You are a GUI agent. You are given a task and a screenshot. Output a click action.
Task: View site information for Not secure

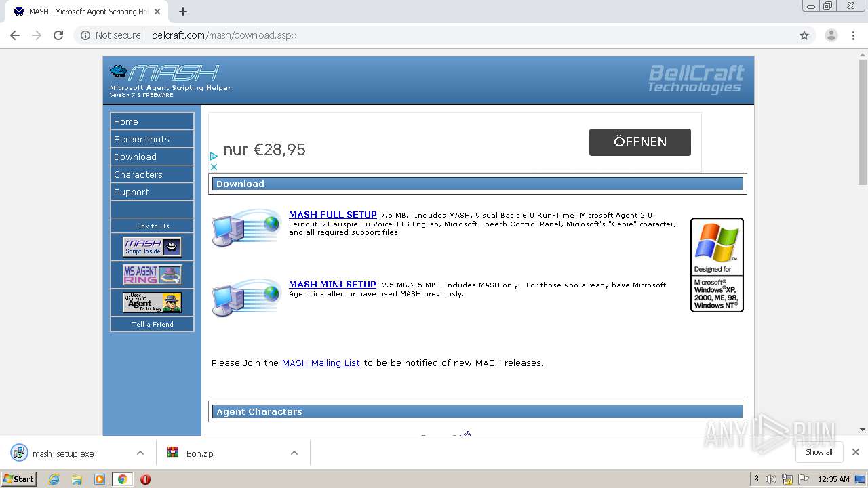(111, 35)
